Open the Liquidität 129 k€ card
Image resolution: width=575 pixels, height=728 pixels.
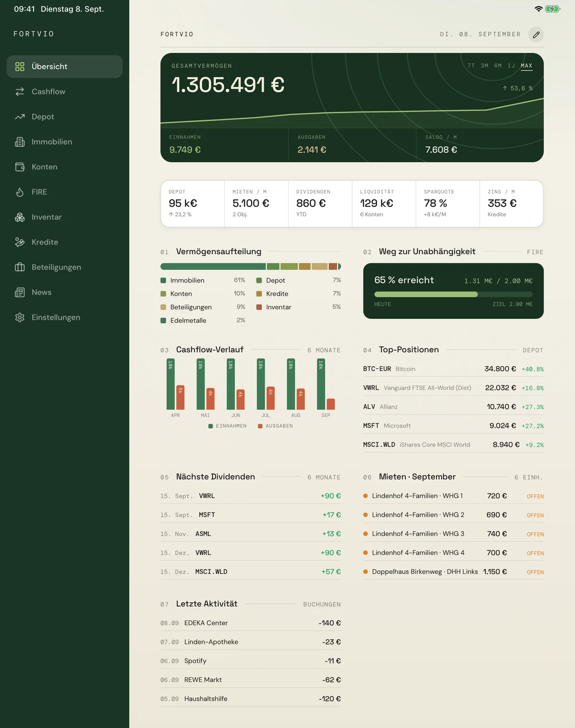point(384,203)
